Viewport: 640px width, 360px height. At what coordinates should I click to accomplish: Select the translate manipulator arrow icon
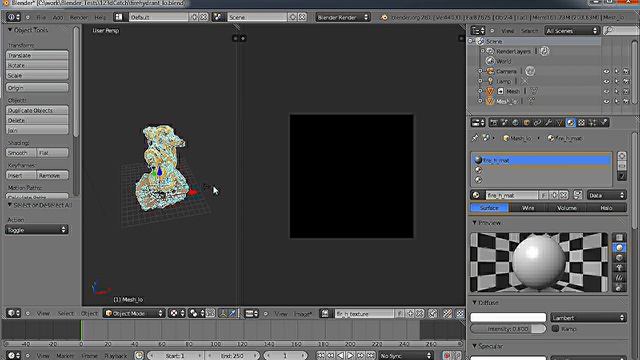click(232, 313)
